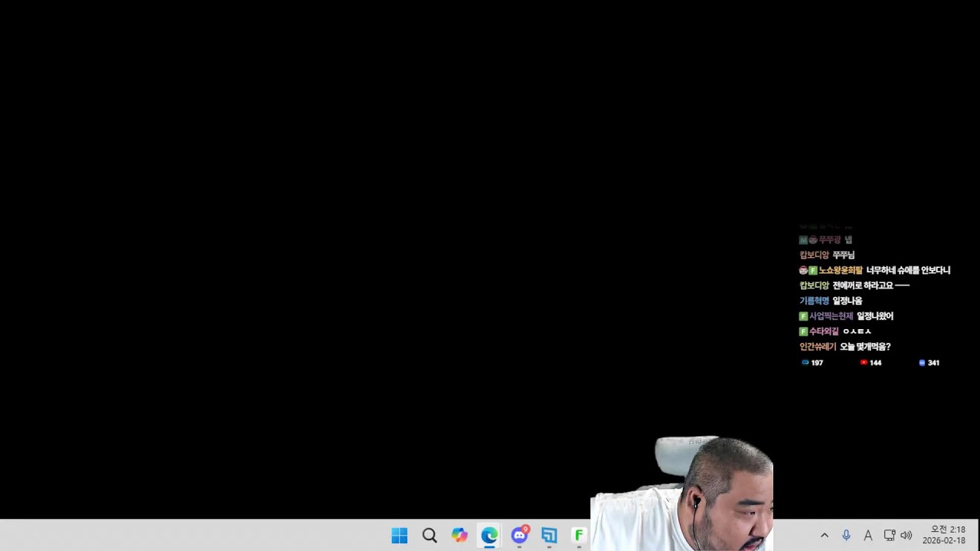Screen dimensions: 980x551
Task: Click username 인간쓔레기 in chat
Action: click(x=818, y=347)
